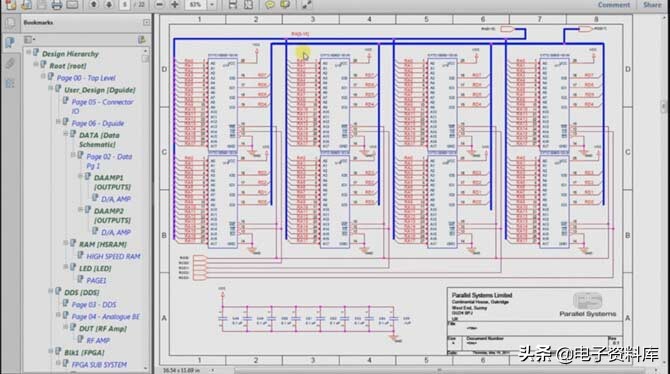Open bookmark Page 04 - Analogue BE
This screenshot has width=670, height=374.
[x=106, y=316]
